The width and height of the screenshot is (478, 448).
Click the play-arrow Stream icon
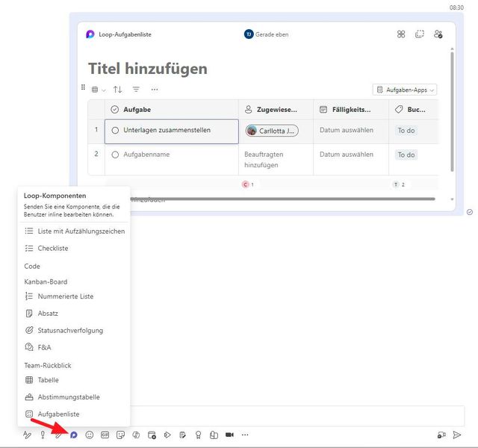[167, 435]
